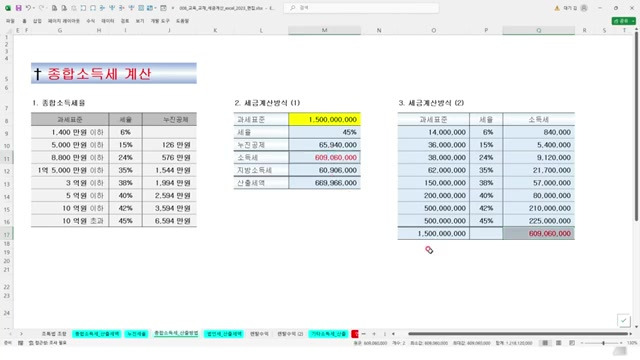Select the 225,000,000 cell in table 3
The image size is (640, 360).
coord(539,221)
